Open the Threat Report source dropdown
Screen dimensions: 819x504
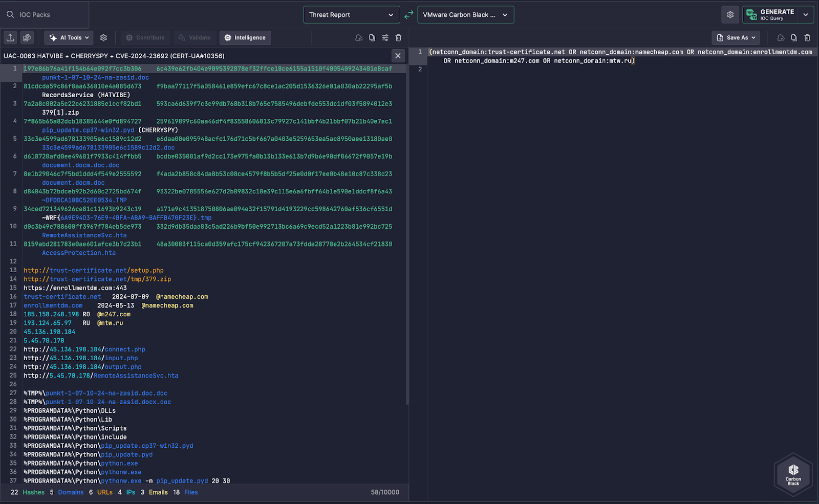point(351,15)
